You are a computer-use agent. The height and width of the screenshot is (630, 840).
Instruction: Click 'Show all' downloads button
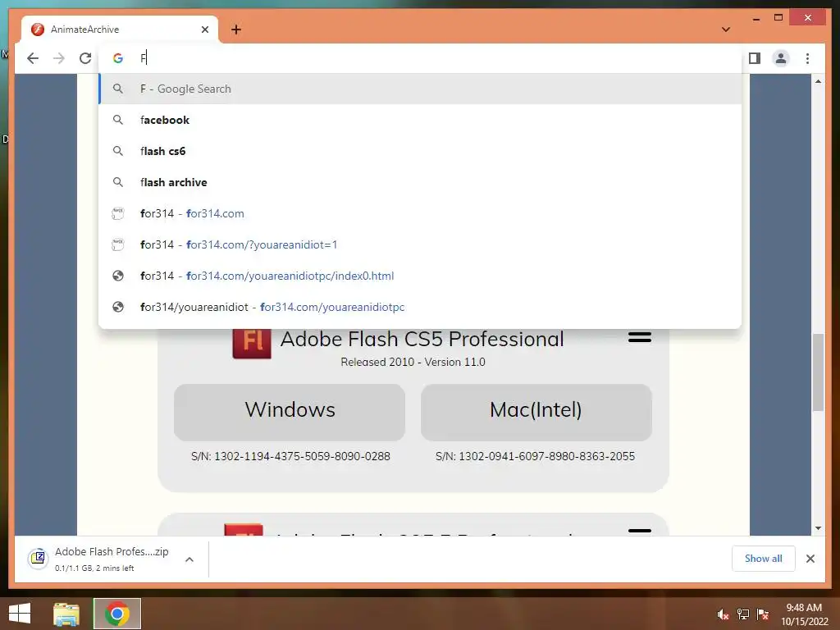pyautogui.click(x=764, y=559)
